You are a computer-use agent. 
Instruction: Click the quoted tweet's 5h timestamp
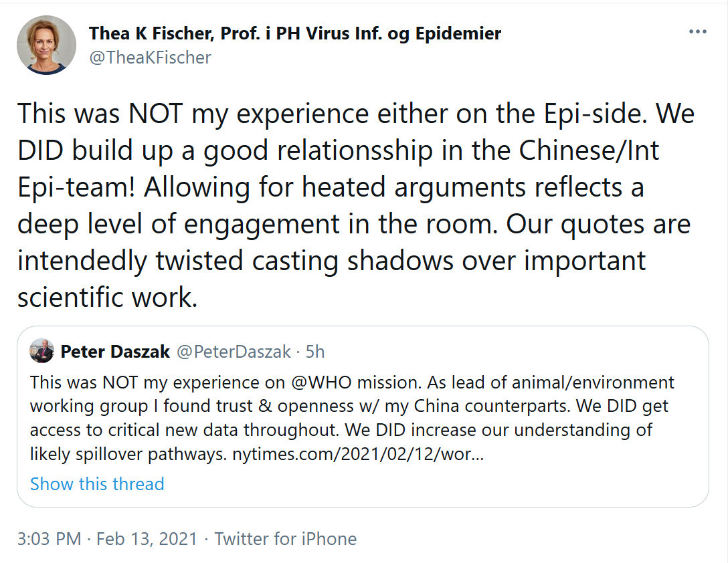(x=314, y=352)
